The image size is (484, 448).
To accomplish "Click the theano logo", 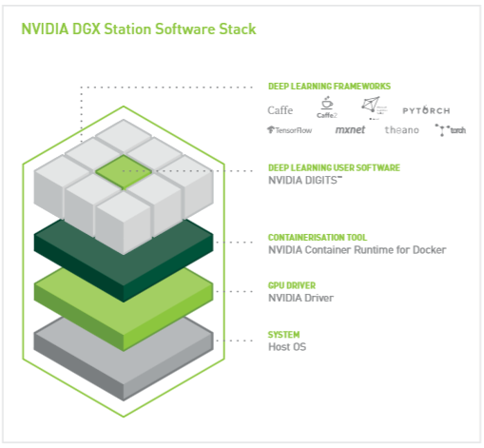I will pos(402,130).
